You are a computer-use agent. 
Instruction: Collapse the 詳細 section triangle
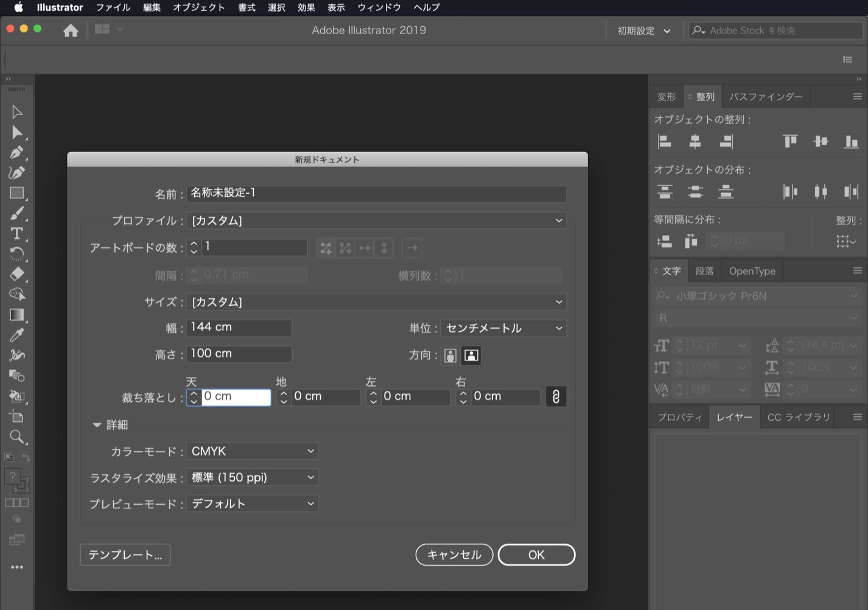96,425
